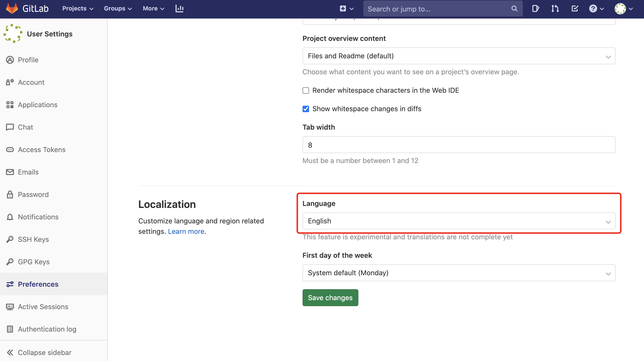Viewport: 644px width, 361px height.
Task: Open the analytics chart icon in navbar
Action: (x=179, y=8)
